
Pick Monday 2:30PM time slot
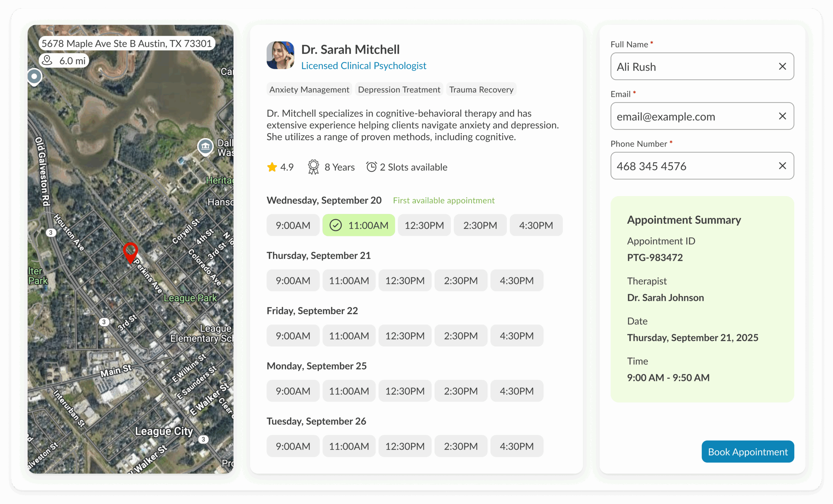(461, 391)
